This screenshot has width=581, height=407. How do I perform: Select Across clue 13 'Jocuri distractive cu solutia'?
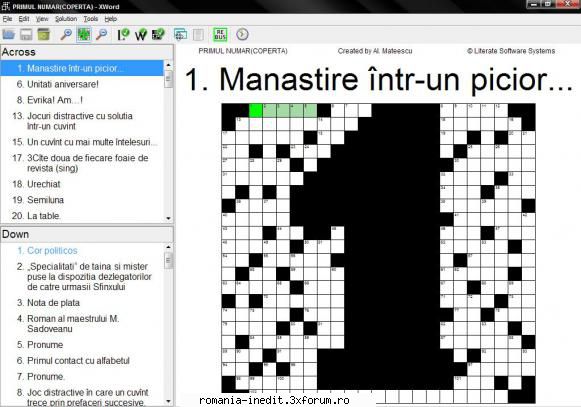tap(82, 121)
